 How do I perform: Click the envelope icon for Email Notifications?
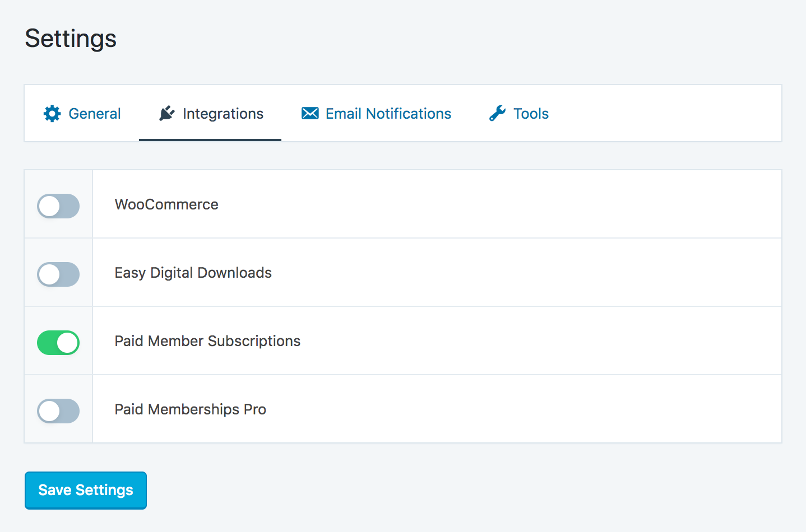click(x=310, y=114)
